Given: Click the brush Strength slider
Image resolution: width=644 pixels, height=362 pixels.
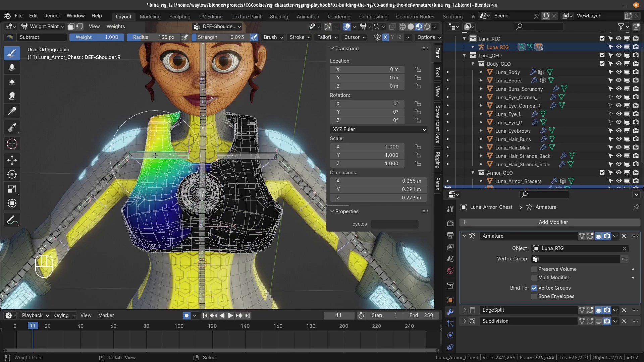Looking at the screenshot, I should click(221, 37).
